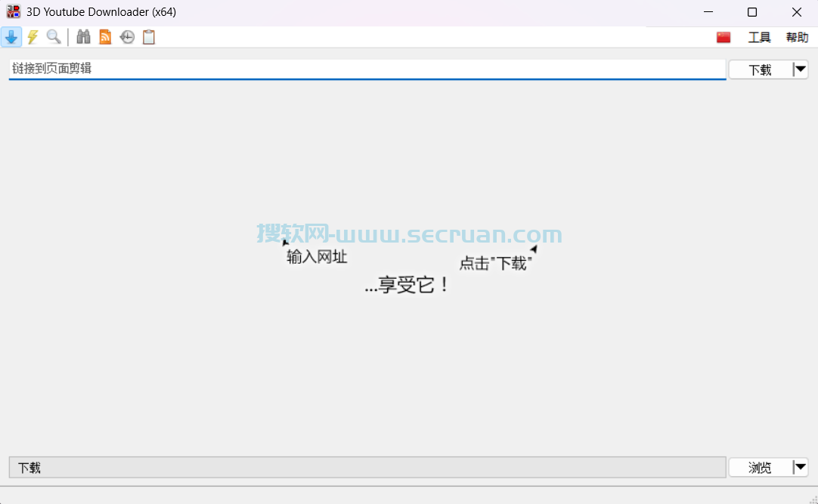This screenshot has width=818, height=504.
Task: Click the 链接到页面剪辑 URL input field
Action: [x=367, y=69]
